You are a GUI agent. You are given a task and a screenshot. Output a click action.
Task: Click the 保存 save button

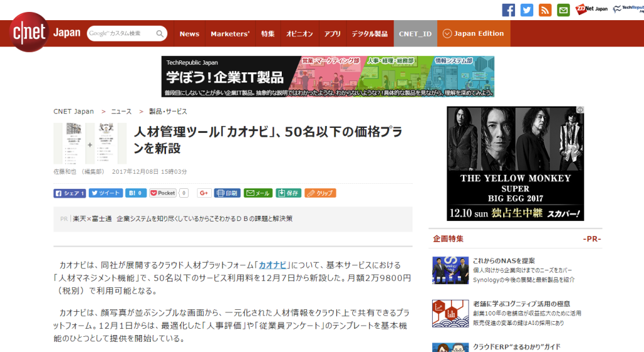click(x=288, y=193)
